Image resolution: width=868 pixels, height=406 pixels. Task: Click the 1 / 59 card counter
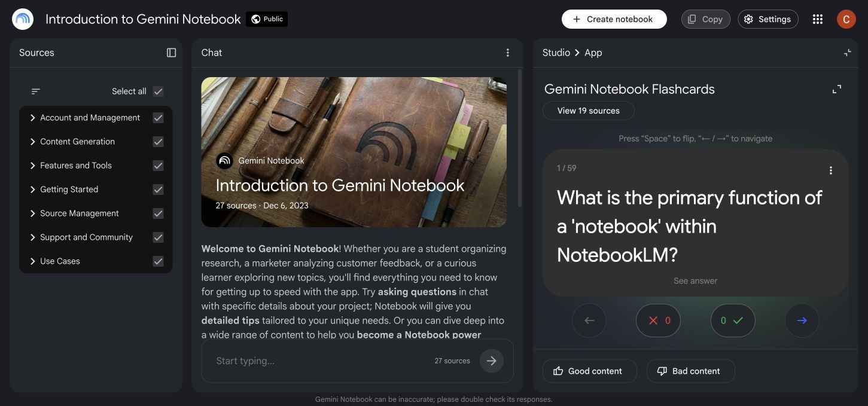click(x=567, y=168)
